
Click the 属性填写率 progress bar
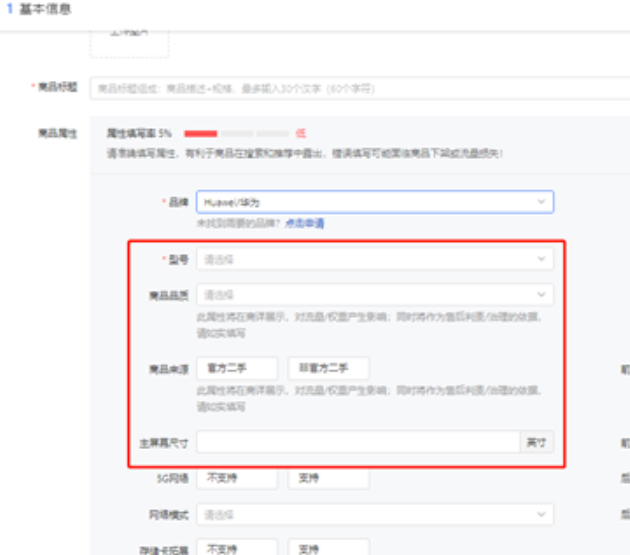click(x=236, y=134)
